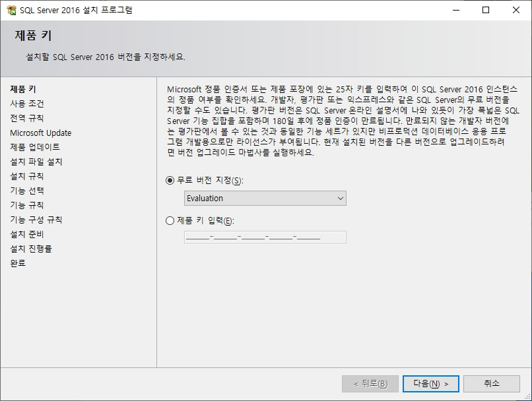Select the 제품 키 step in sidebar
Image resolution: width=532 pixels, height=401 pixels.
tap(23, 89)
